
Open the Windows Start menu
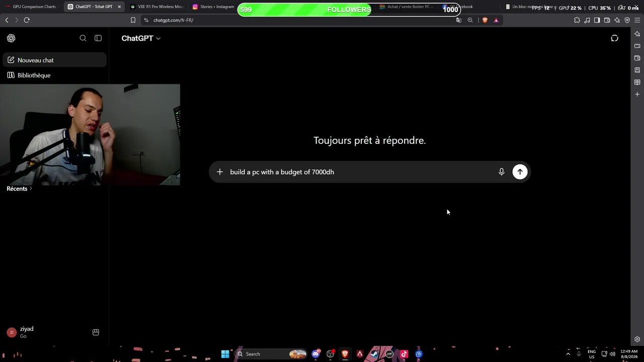click(225, 354)
